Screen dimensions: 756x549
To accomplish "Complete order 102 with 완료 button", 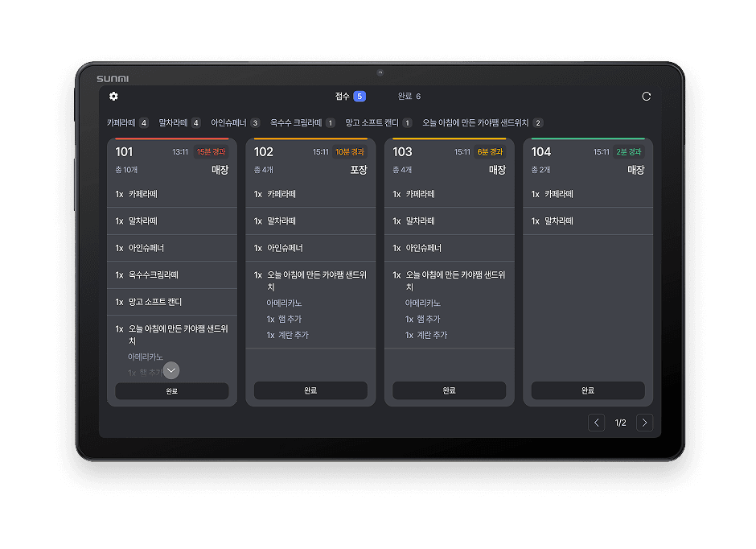I will pyautogui.click(x=310, y=390).
